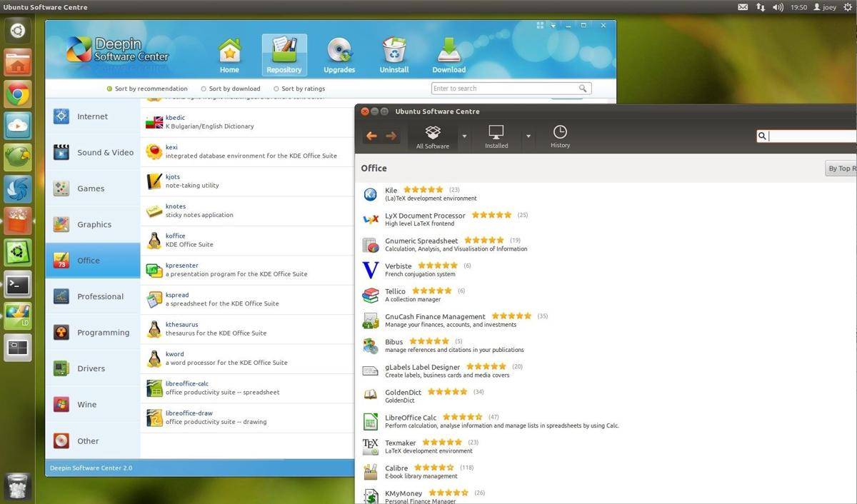Viewport: 857px width, 504px height.
Task: Select GnuCash Finance Management entry
Action: coord(607,321)
